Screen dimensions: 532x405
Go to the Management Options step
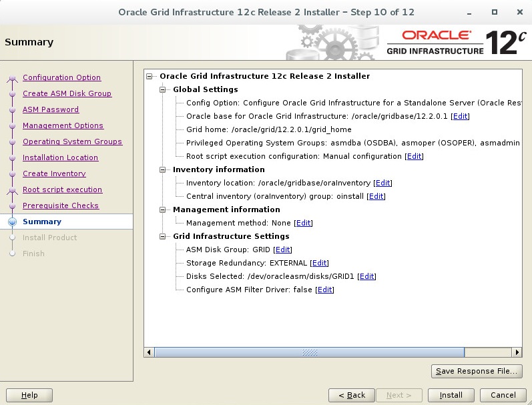click(63, 125)
